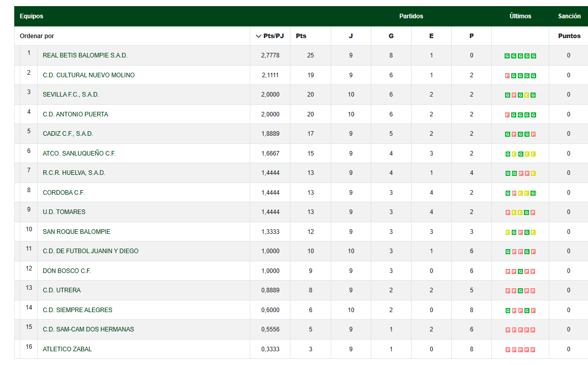This screenshot has width=588, height=365.
Task: Sort by E column header
Action: tap(431, 36)
